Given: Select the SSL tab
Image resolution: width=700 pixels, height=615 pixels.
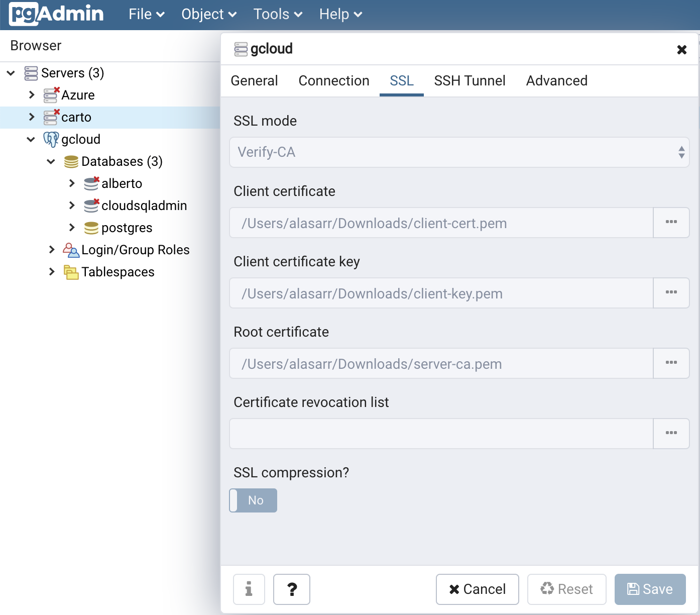Looking at the screenshot, I should (402, 81).
